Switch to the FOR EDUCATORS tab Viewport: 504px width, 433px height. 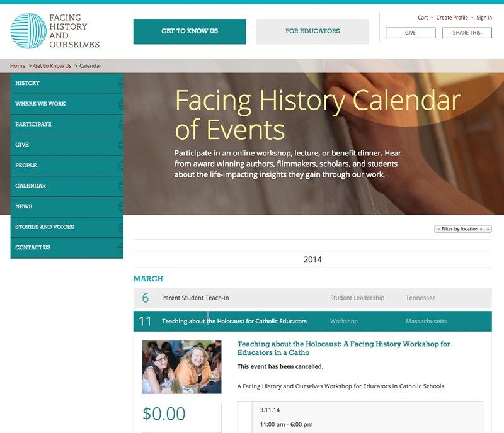pyautogui.click(x=312, y=30)
